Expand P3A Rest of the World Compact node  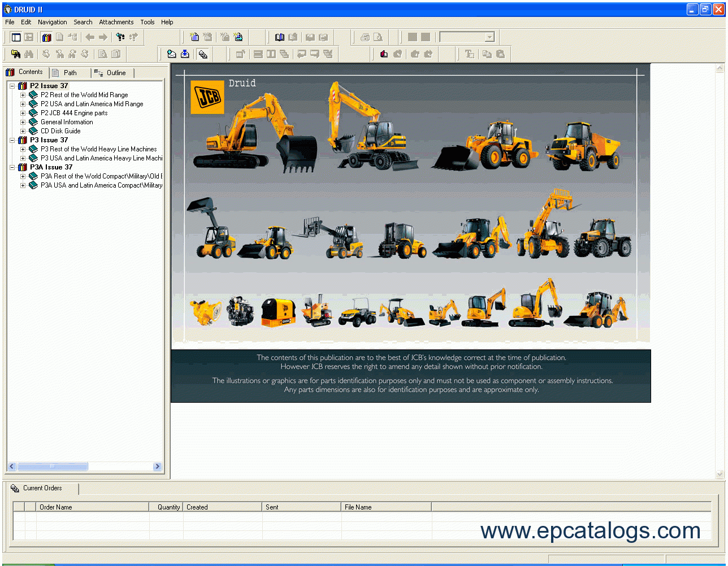tap(23, 176)
